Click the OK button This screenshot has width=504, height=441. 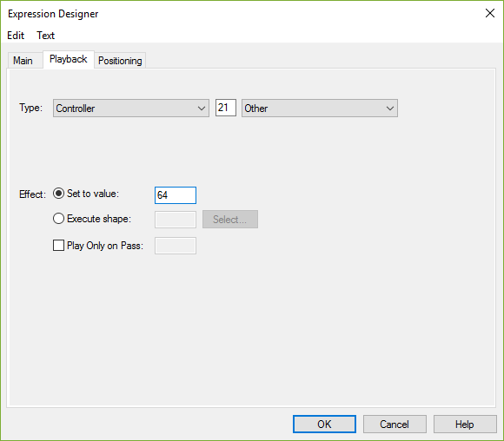click(324, 424)
